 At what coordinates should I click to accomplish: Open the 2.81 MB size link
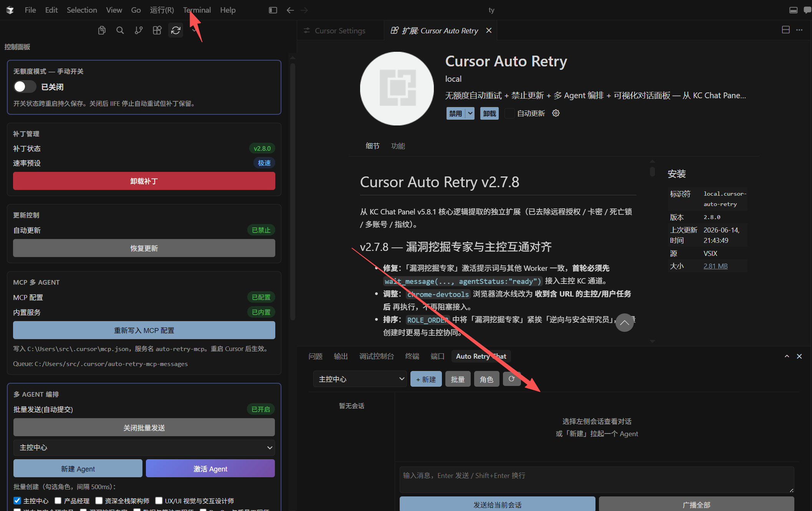716,266
